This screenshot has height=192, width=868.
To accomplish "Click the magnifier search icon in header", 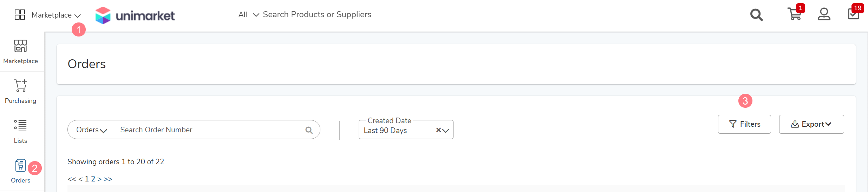I will tap(756, 15).
